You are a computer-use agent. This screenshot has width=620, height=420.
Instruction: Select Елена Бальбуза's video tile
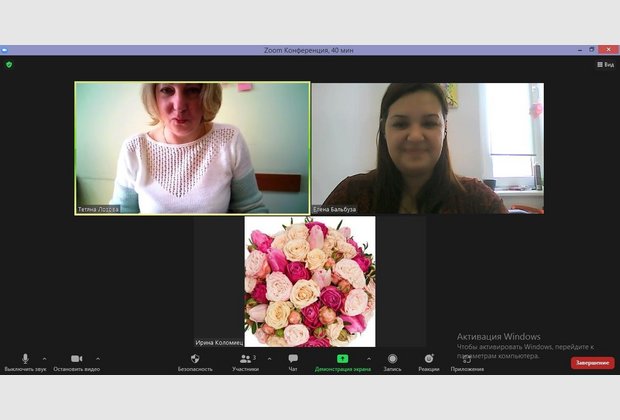[427, 148]
